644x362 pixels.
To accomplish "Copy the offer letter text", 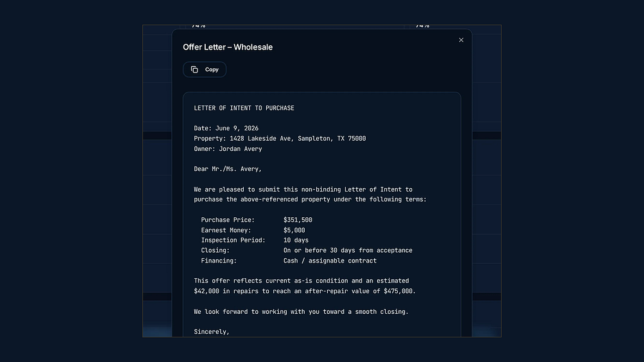I will (205, 69).
